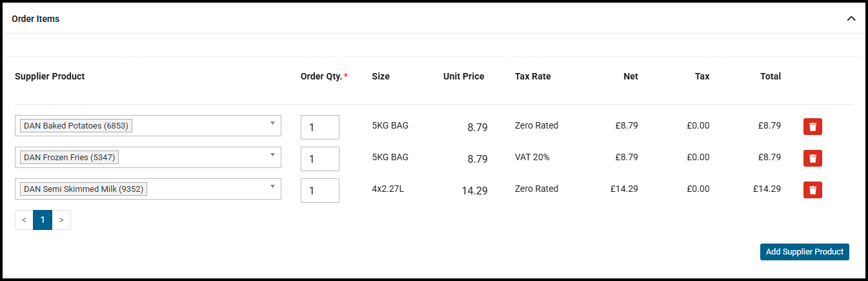Go to the previous page arrow
The width and height of the screenshot is (868, 281).
(x=24, y=220)
